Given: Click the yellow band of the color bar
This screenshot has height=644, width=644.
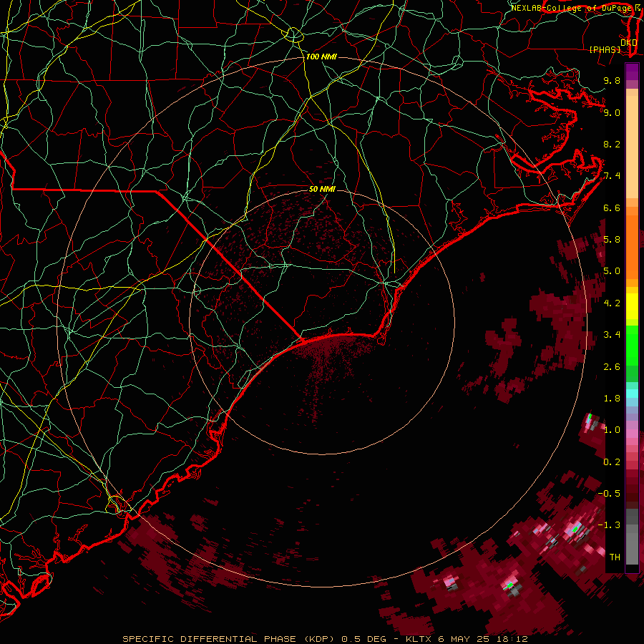Looking at the screenshot, I should click(632, 306).
